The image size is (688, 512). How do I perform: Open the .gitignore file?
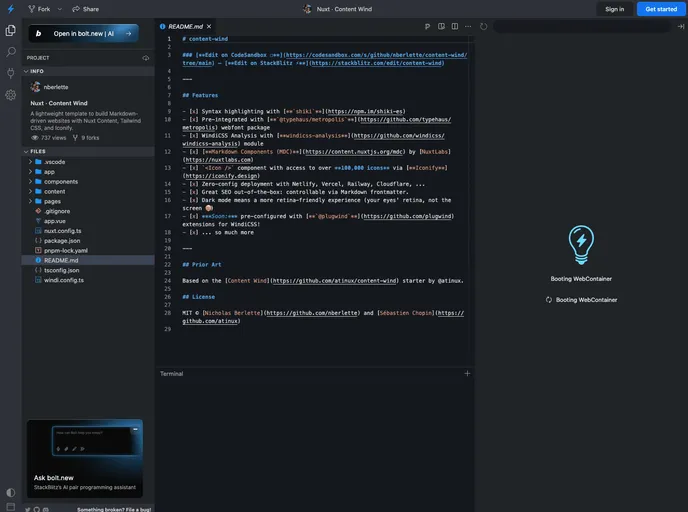pos(88,211)
